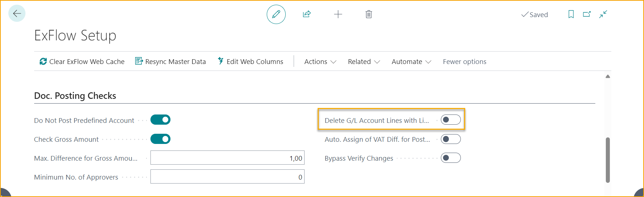
Task: Expand the Related menu
Action: click(364, 61)
